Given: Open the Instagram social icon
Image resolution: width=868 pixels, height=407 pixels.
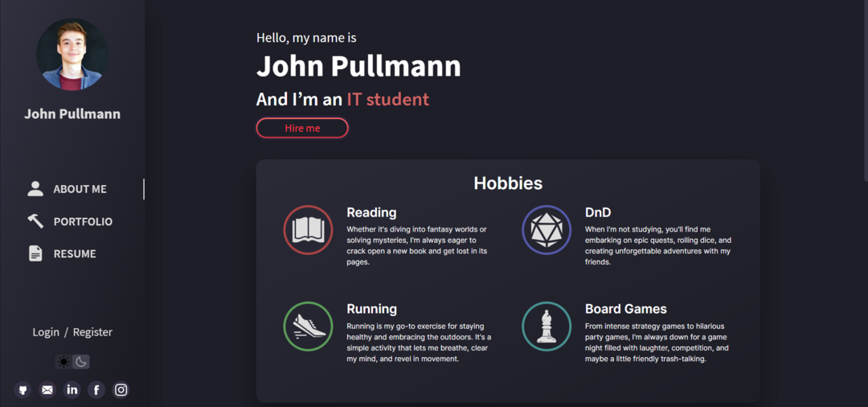Looking at the screenshot, I should coord(121,390).
